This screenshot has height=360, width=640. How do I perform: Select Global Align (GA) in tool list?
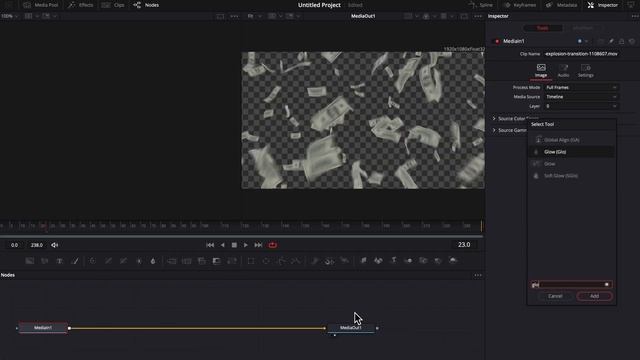tap(571, 140)
